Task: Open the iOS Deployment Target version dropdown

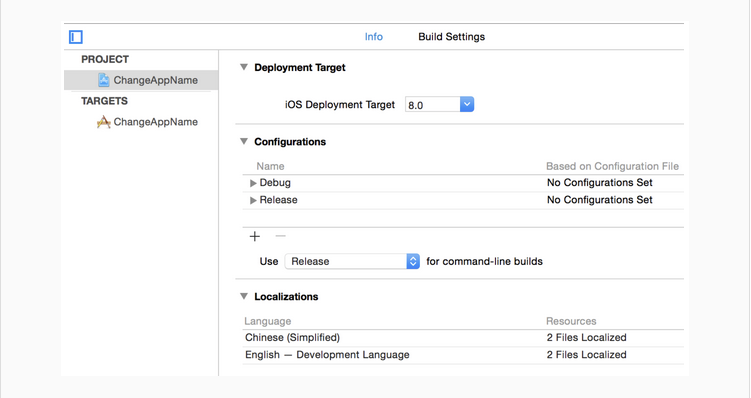Action: (x=467, y=104)
